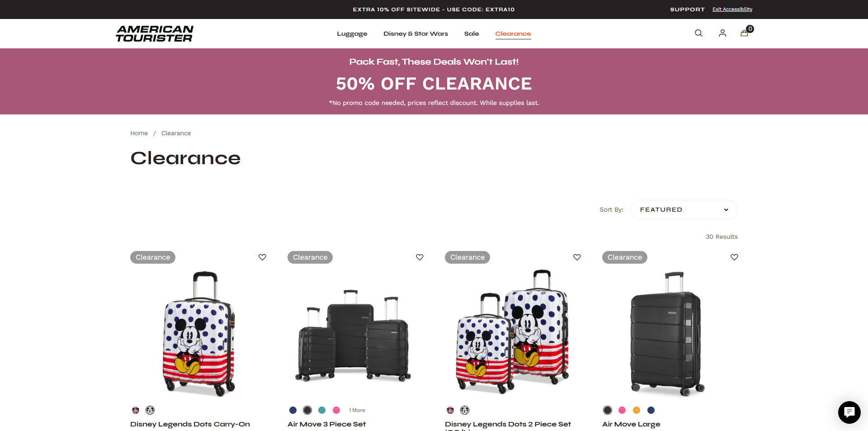Open the account icon
Image resolution: width=868 pixels, height=431 pixels.
click(722, 33)
